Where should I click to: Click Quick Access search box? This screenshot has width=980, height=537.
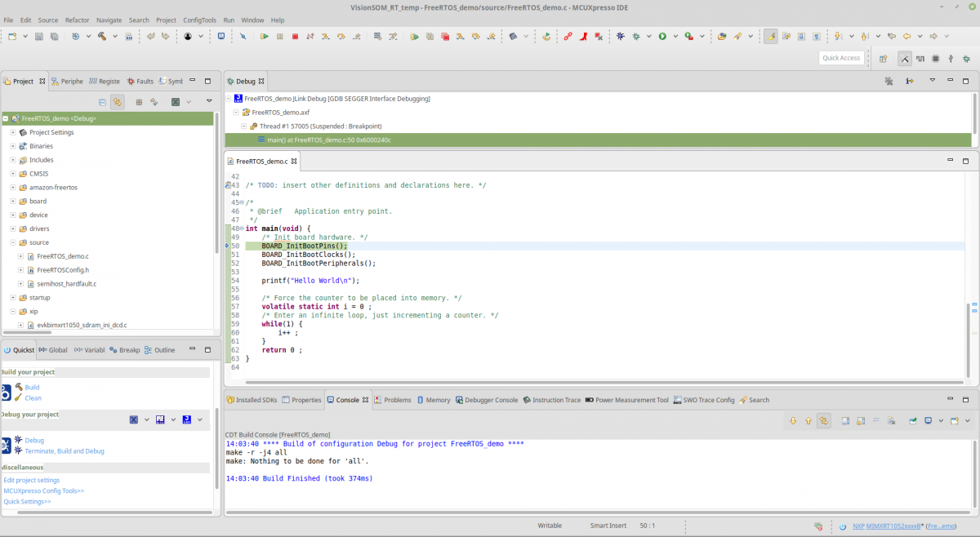(x=841, y=58)
